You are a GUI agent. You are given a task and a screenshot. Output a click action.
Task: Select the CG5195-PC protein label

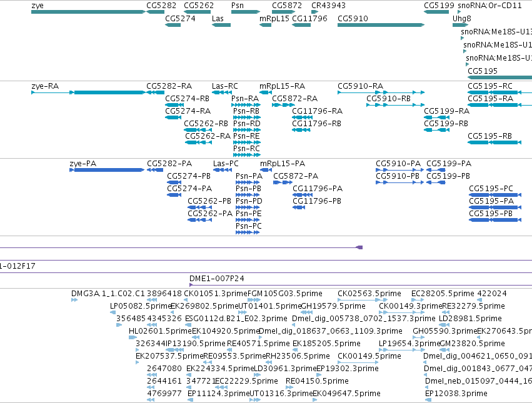point(491,189)
